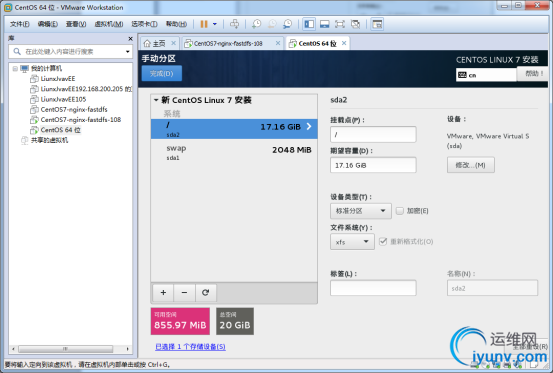This screenshot has width=553, height=373.
Task: Click the 修改...(M) device button
Action: 471,165
